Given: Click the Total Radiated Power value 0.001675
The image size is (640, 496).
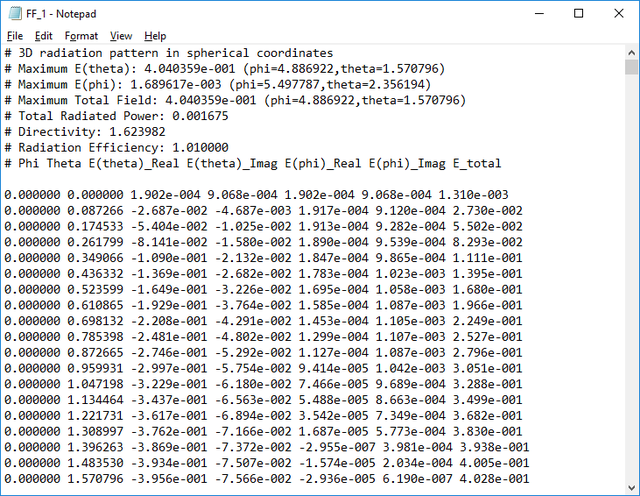Looking at the screenshot, I should point(200,116).
